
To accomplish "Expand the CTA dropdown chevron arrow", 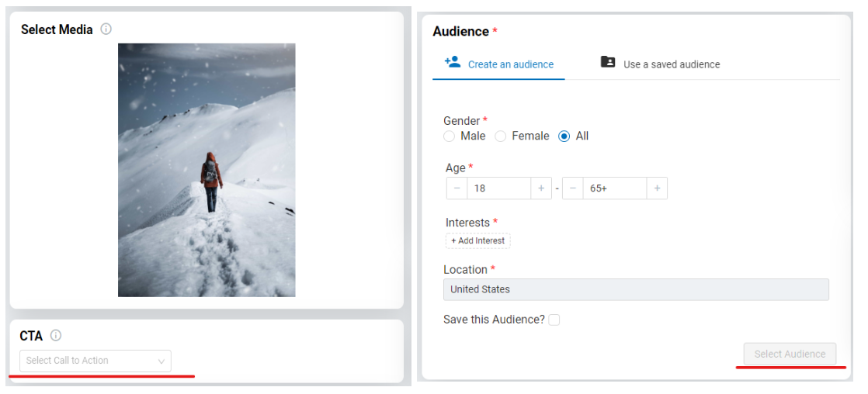I will click(x=161, y=361).
